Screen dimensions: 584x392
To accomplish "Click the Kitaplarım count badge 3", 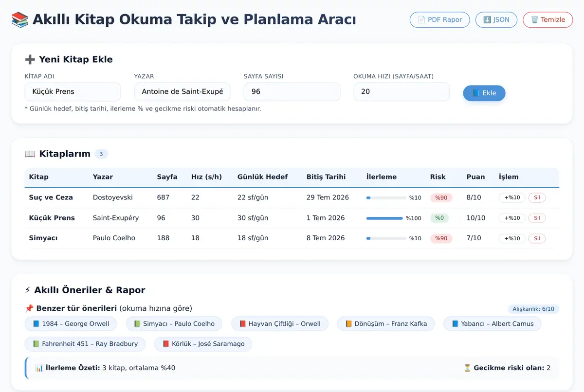I will [x=101, y=154].
